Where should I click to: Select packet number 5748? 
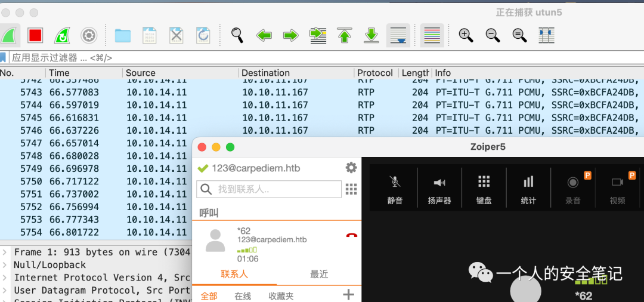click(x=95, y=156)
